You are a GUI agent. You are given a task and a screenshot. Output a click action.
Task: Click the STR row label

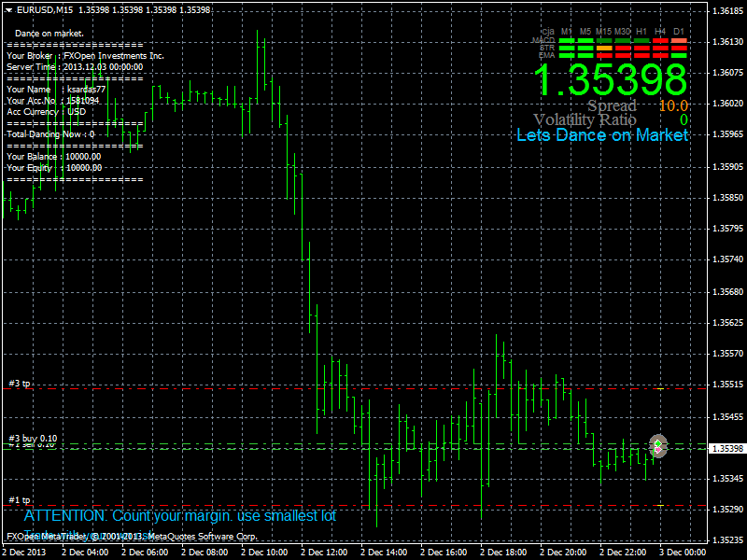coord(547,48)
